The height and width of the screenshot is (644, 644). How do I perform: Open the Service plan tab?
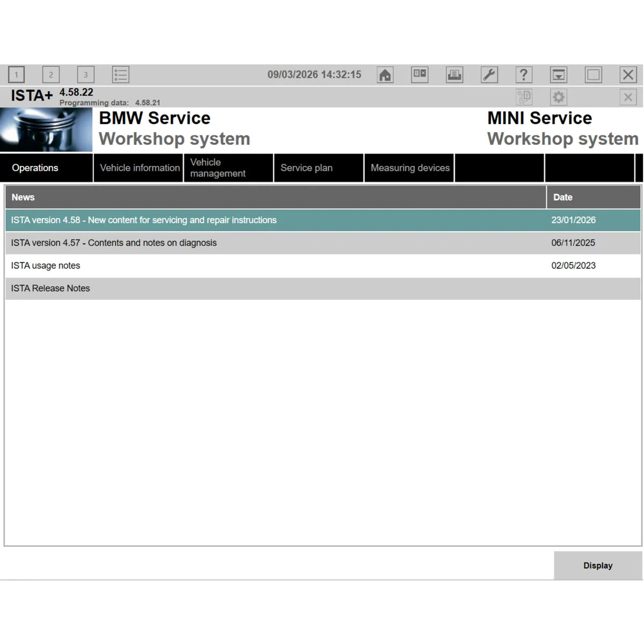[x=306, y=167]
